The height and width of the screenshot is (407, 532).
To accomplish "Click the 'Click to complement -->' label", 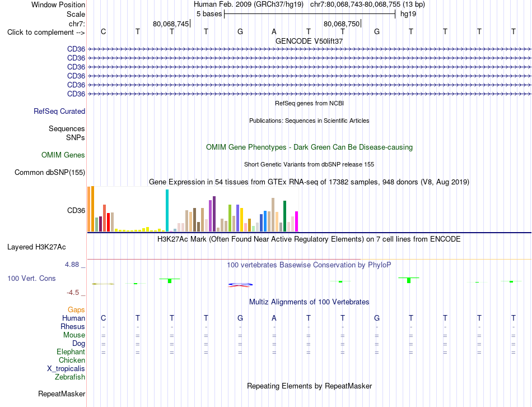I will pos(46,33).
